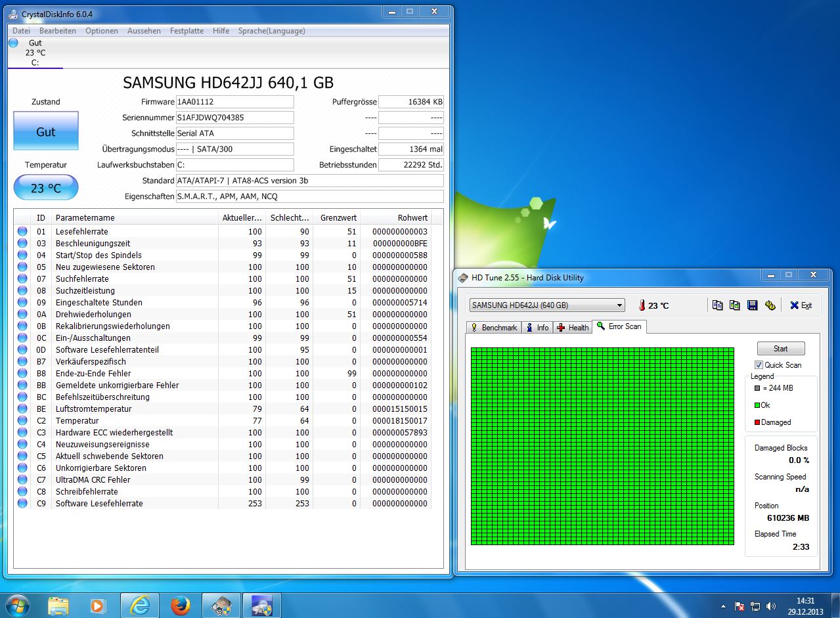Open the Datei menu
Viewport: 840px width, 618px height.
point(21,31)
